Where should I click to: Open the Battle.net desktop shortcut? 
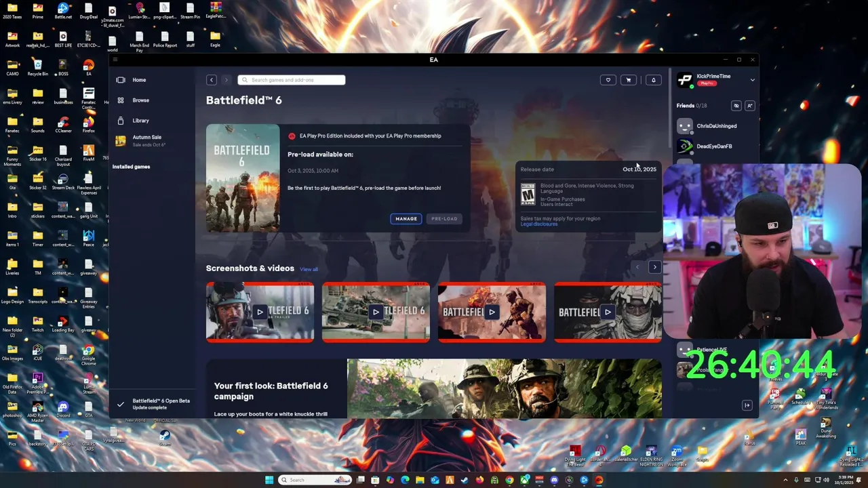[63, 11]
